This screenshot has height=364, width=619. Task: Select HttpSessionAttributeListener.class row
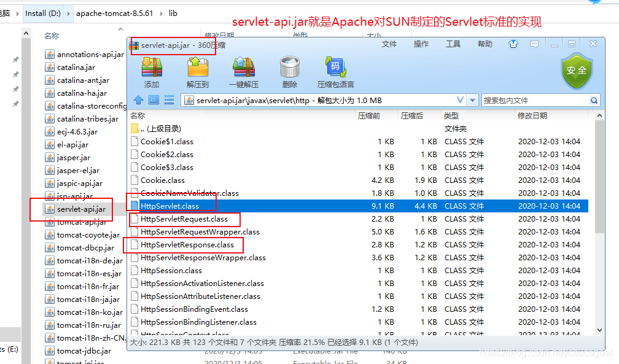click(359, 296)
